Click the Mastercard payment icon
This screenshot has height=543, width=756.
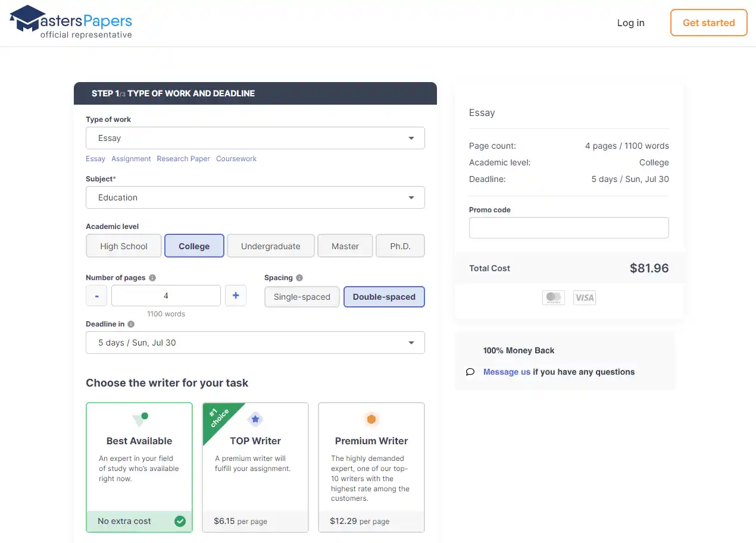pos(554,297)
